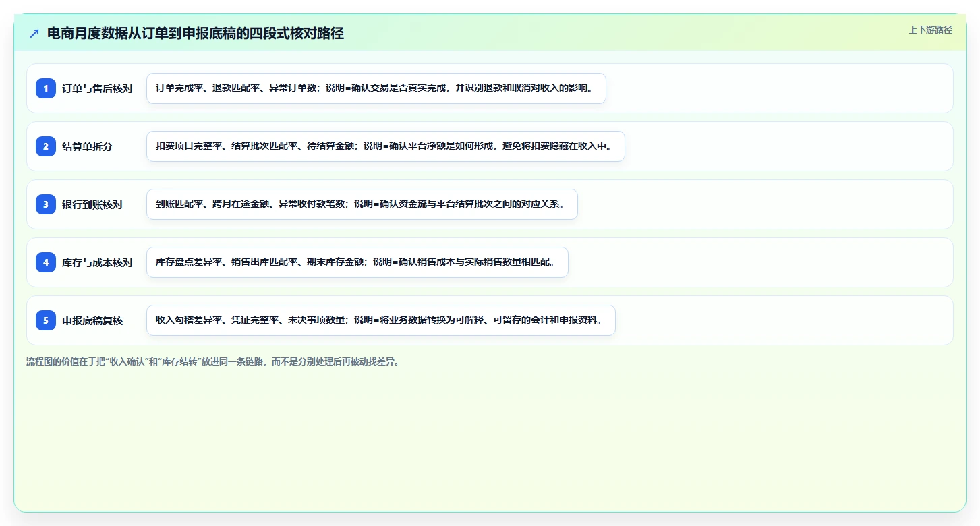
Task: Click the footnote beginning 流程图的价值在于
Action: click(x=213, y=361)
